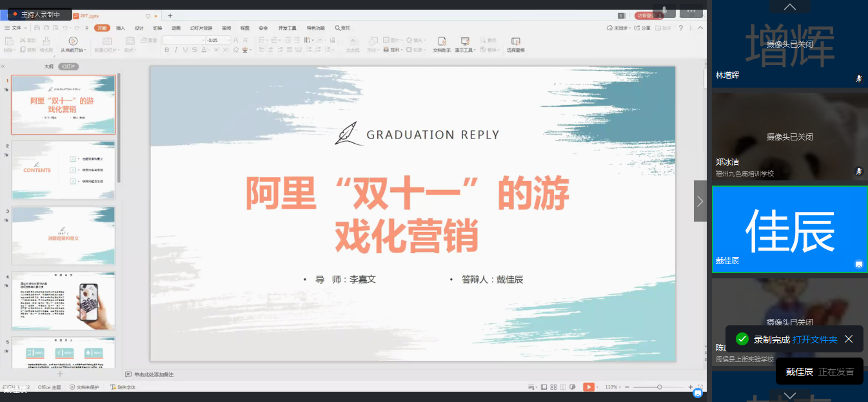Start slideshow from the orange status bar button
Viewport: 868px width, 402px height.
click(589, 387)
